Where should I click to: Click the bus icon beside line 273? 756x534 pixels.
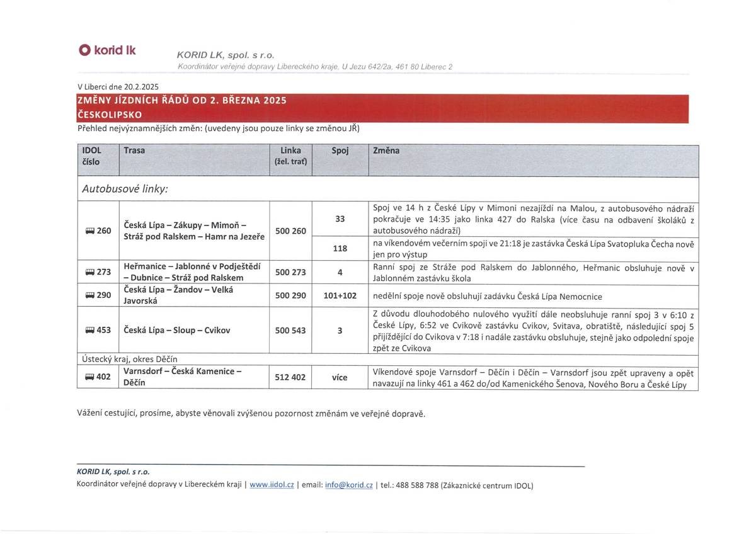(89, 272)
